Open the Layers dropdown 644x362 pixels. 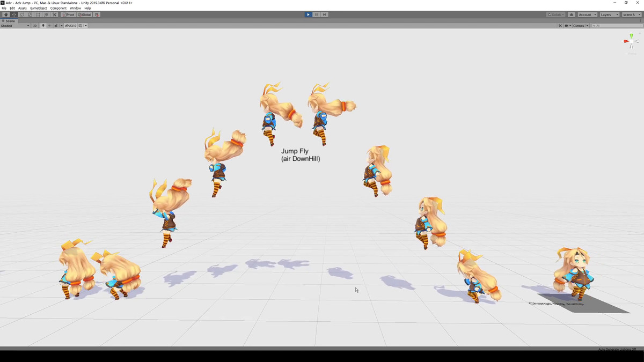tap(609, 14)
